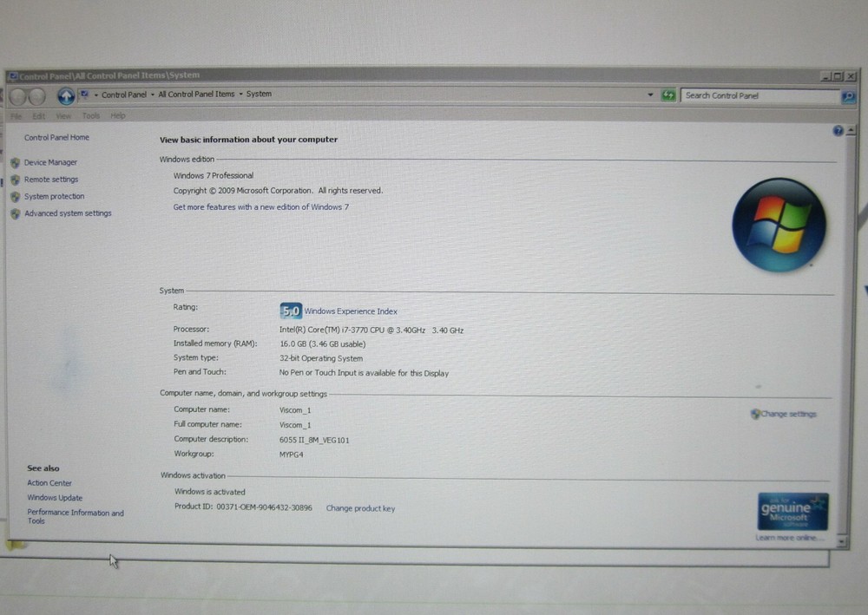Open the Tools menu
This screenshot has height=615, width=868.
click(90, 114)
